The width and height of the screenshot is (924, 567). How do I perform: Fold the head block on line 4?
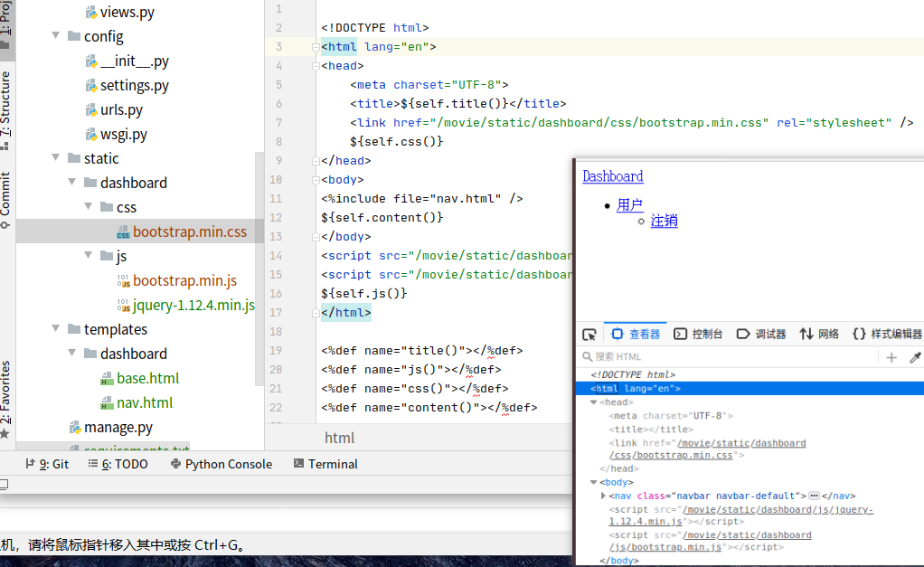[316, 66]
